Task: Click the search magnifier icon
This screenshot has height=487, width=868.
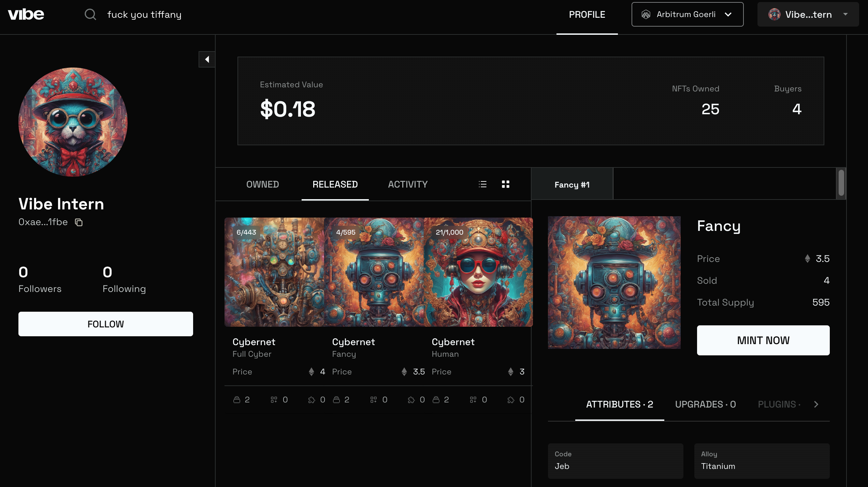Action: [90, 14]
